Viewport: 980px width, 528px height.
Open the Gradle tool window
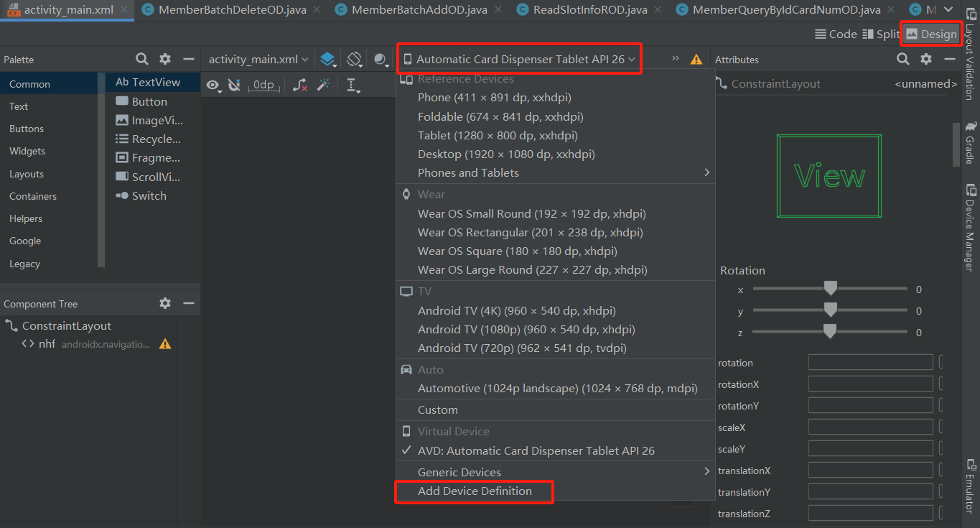[970, 142]
